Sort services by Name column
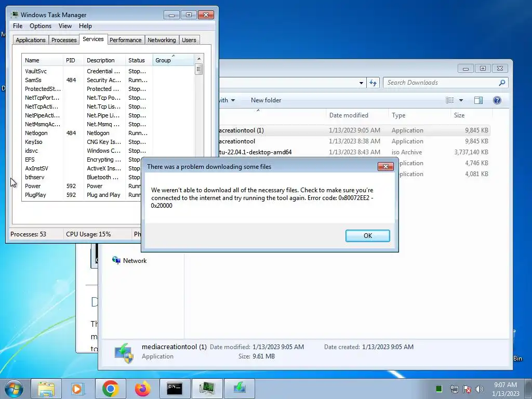 pyautogui.click(x=43, y=60)
